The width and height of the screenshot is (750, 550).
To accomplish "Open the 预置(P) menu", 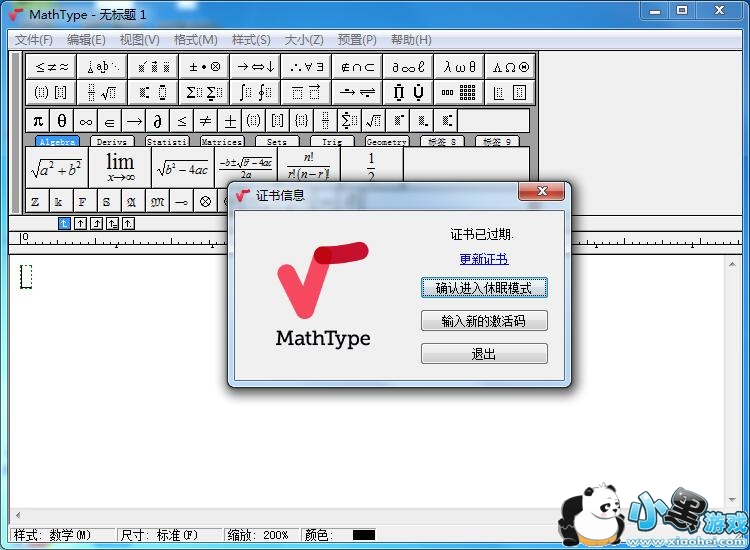I will pyautogui.click(x=357, y=40).
